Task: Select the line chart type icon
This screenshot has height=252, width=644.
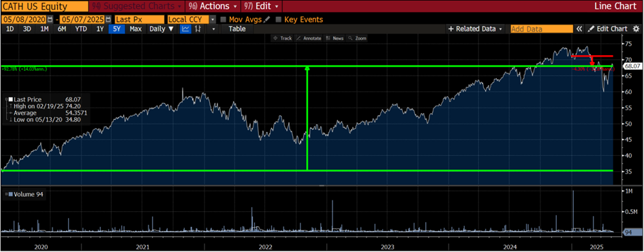Action: 185,29
